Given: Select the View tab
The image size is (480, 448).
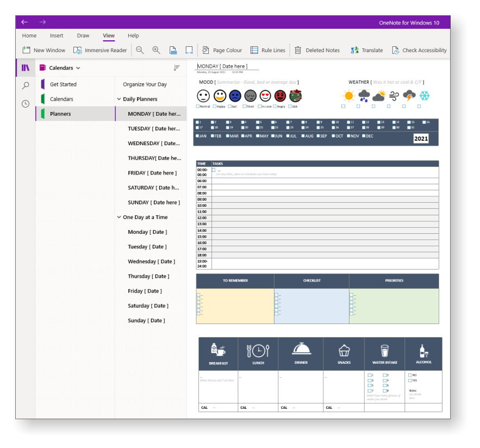Looking at the screenshot, I should coord(109,35).
